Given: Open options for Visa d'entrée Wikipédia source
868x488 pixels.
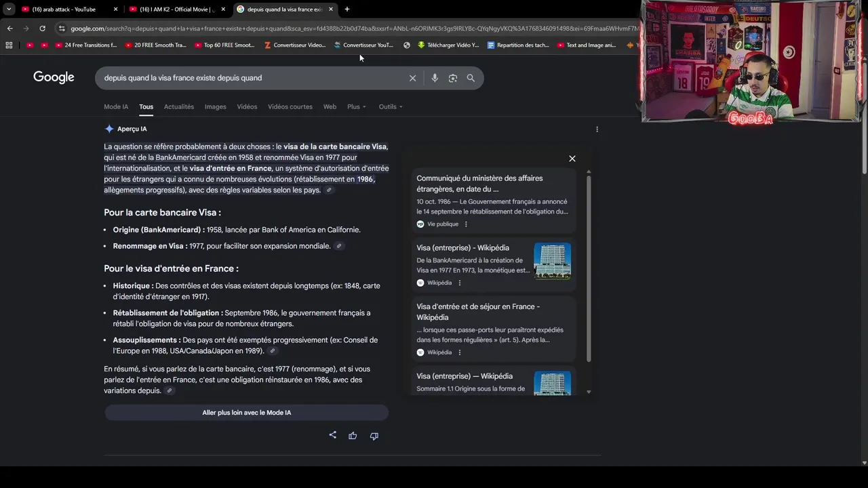Looking at the screenshot, I should [x=459, y=352].
